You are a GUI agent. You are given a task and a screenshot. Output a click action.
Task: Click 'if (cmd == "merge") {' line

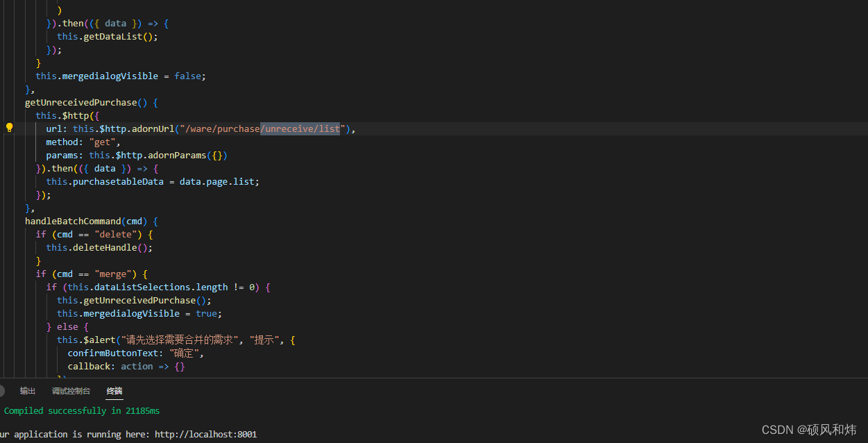[92, 274]
